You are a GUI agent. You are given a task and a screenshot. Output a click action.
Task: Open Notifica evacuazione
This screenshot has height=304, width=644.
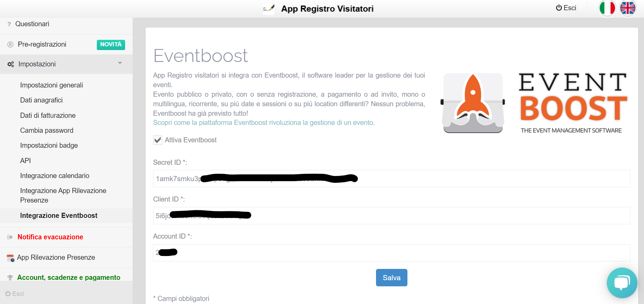coord(50,237)
